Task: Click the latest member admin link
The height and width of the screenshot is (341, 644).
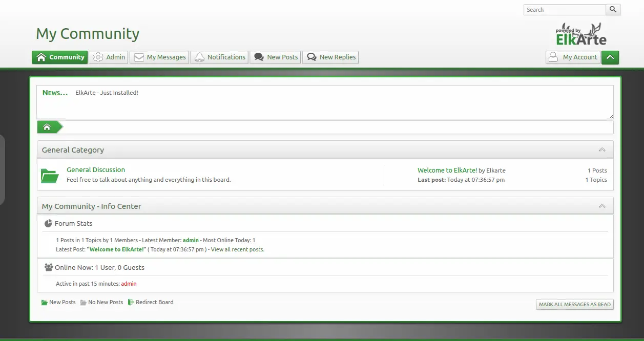Action: (191, 240)
